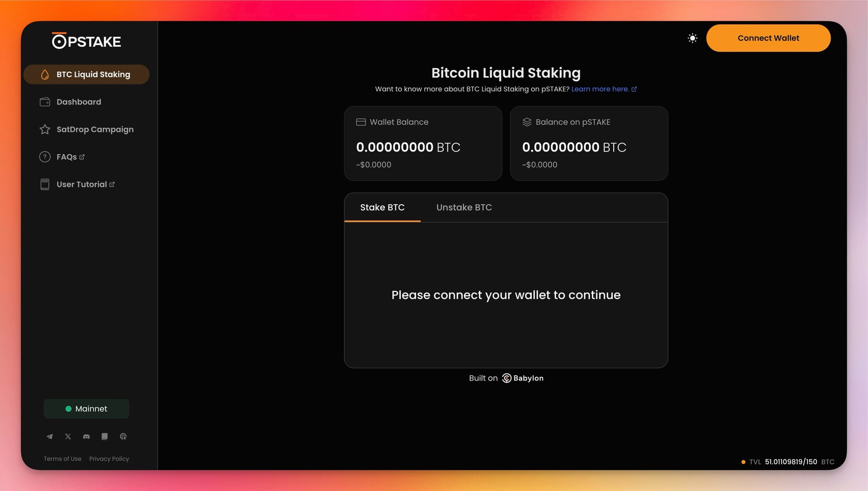Viewport: 868px width, 491px height.
Task: Open the globe website icon
Action: [123, 436]
